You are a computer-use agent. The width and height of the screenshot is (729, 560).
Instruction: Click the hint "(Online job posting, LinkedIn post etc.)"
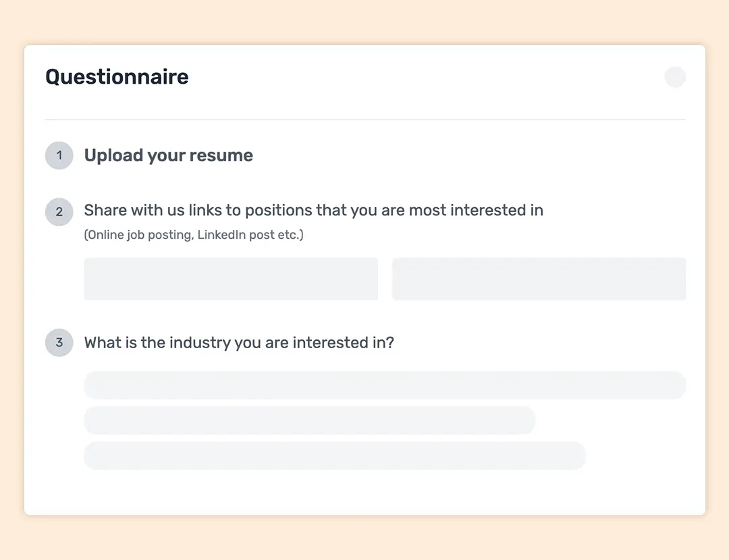pyautogui.click(x=193, y=234)
